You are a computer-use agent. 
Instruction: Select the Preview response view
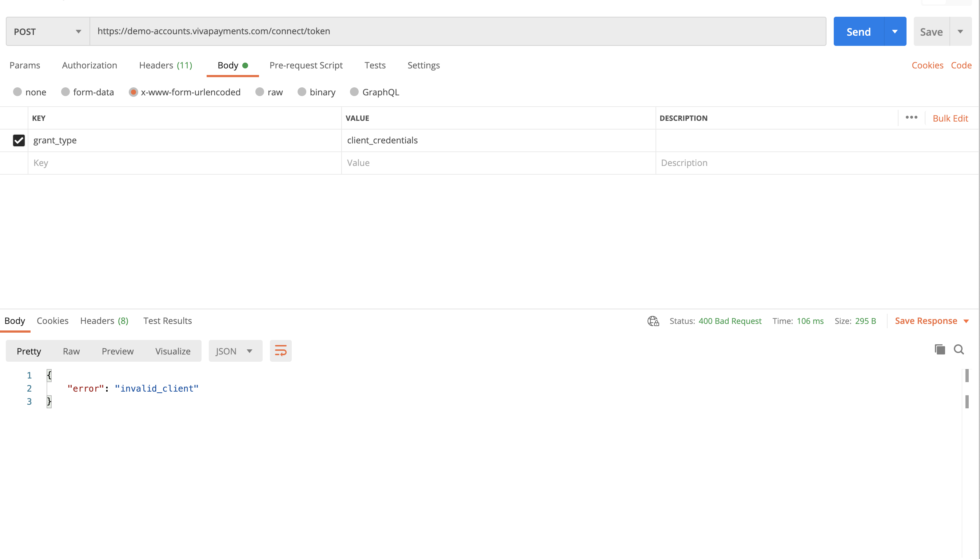117,351
